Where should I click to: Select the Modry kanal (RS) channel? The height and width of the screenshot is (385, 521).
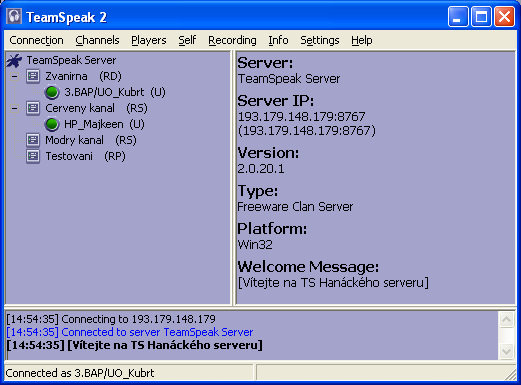point(91,140)
